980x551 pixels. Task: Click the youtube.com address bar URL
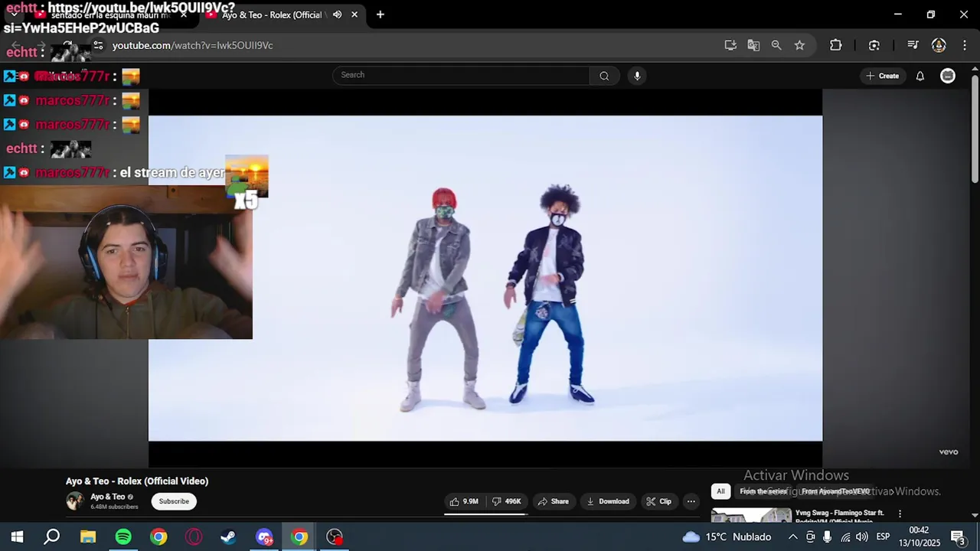click(192, 45)
